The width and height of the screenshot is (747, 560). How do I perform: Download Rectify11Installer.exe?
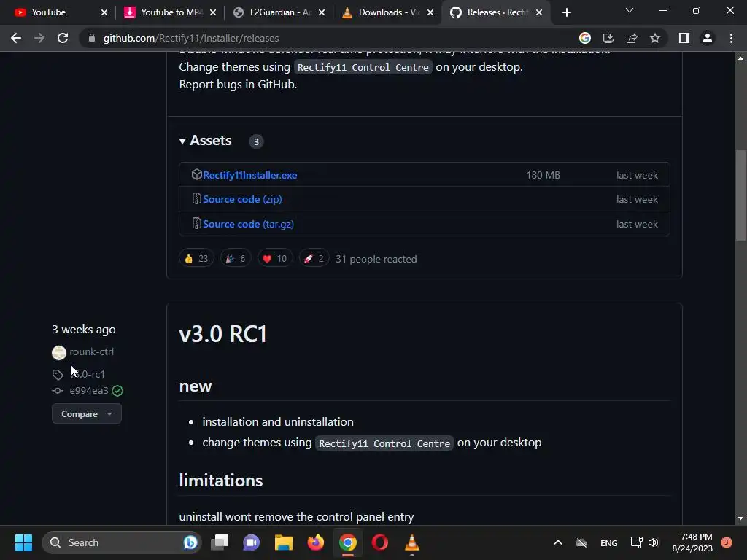(x=249, y=175)
